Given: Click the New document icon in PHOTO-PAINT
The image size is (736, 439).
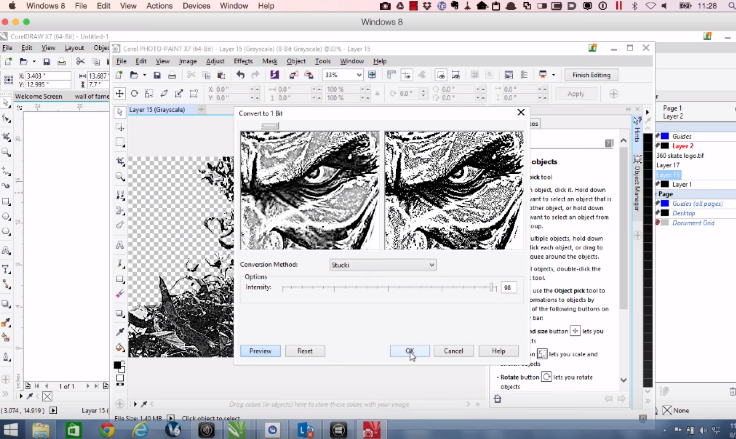Looking at the screenshot, I should [x=119, y=75].
